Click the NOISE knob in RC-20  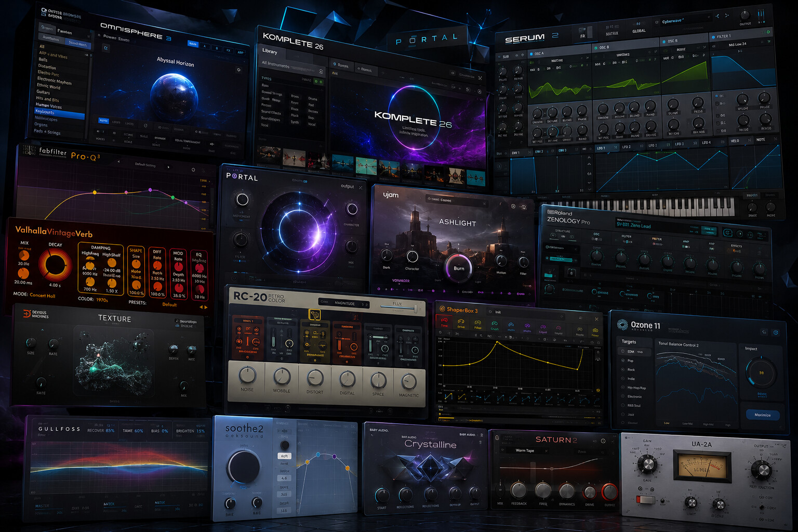coord(247,375)
